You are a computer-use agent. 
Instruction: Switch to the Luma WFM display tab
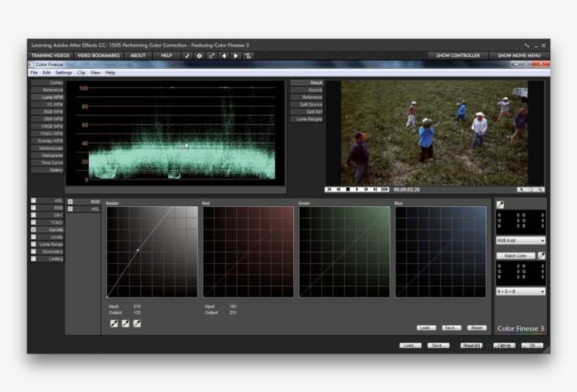click(x=47, y=97)
